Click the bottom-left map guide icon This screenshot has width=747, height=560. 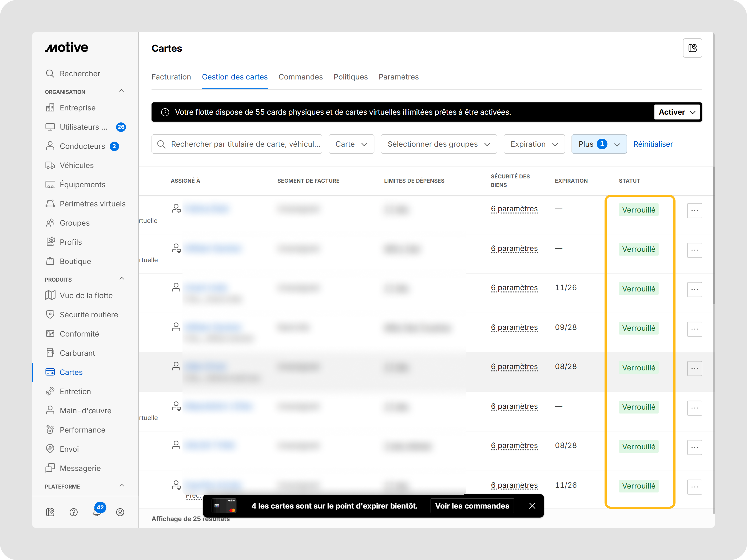pyautogui.click(x=50, y=513)
